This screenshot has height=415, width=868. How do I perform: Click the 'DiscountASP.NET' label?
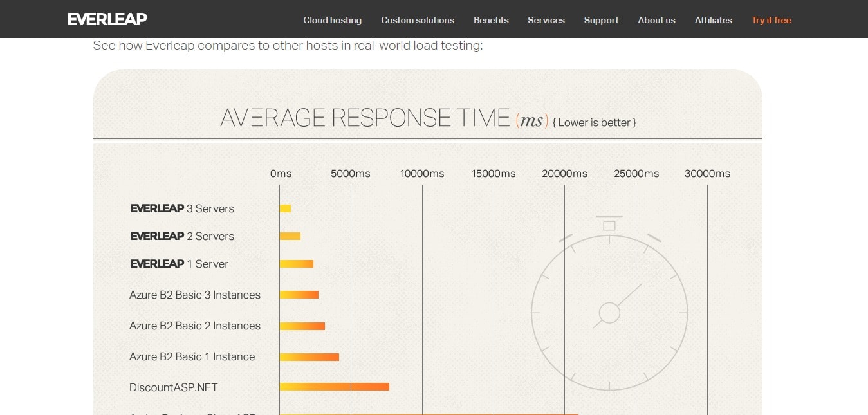pos(174,387)
